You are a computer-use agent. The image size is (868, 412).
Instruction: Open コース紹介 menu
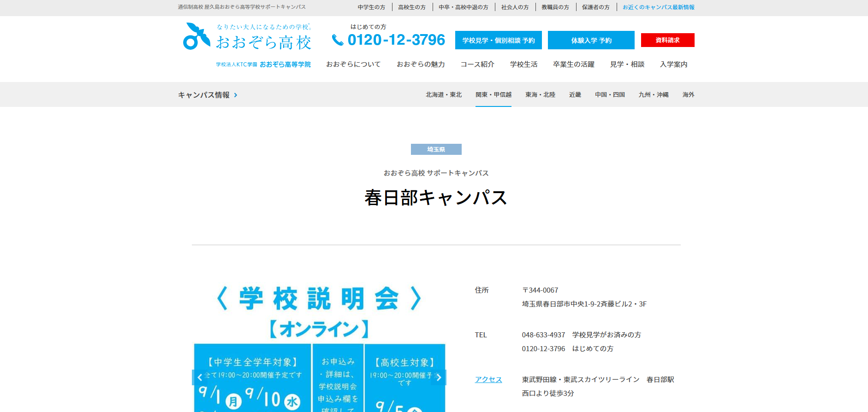pyautogui.click(x=477, y=65)
